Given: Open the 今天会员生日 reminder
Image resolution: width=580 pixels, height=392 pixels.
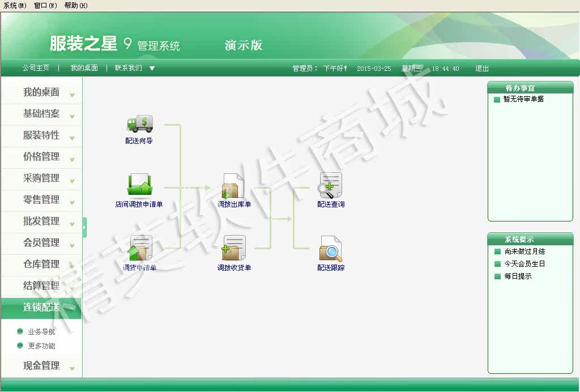Looking at the screenshot, I should point(524,263).
